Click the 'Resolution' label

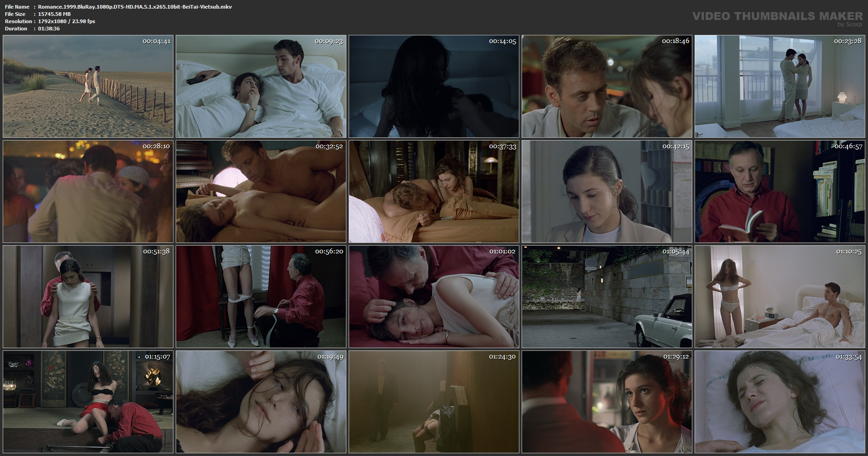click(x=19, y=21)
